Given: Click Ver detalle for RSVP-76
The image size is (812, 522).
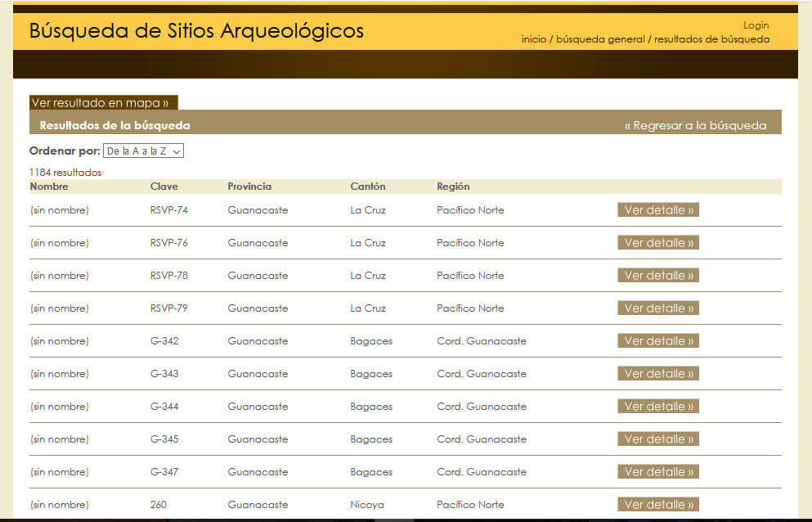Looking at the screenshot, I should [x=658, y=243].
